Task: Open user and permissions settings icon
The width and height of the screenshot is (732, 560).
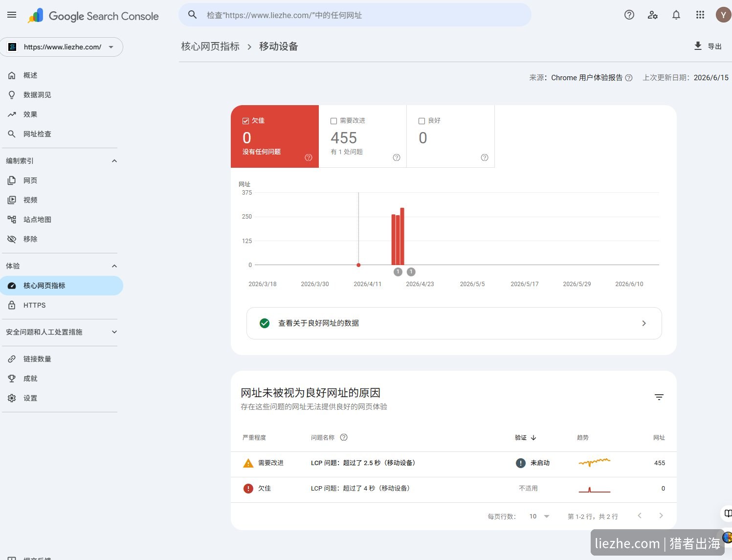Action: pyautogui.click(x=653, y=15)
